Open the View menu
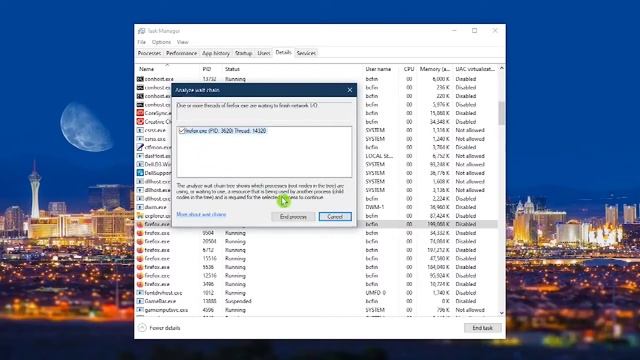The width and height of the screenshot is (640, 360). (x=182, y=42)
